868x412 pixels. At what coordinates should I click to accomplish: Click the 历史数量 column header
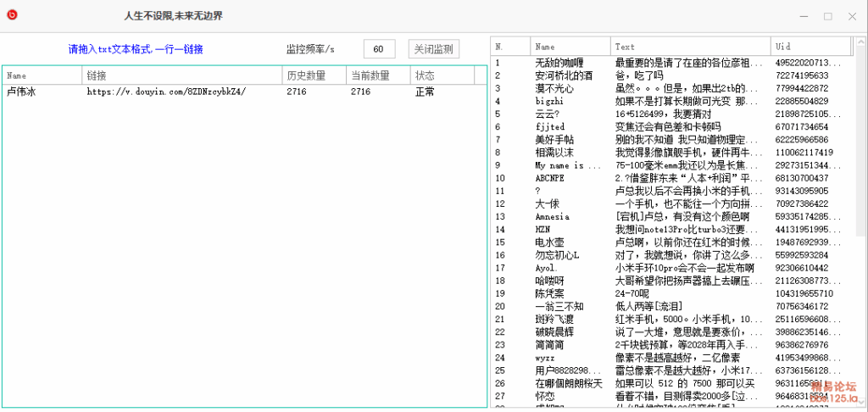click(x=314, y=75)
